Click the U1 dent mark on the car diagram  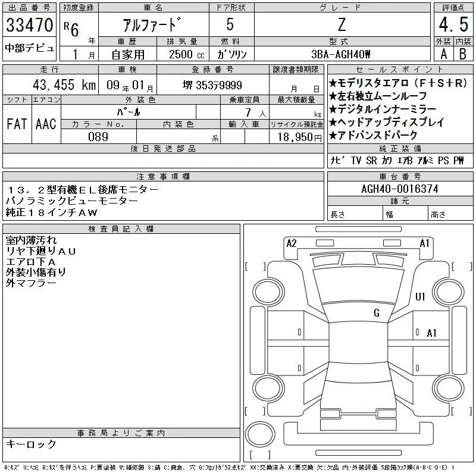[420, 296]
